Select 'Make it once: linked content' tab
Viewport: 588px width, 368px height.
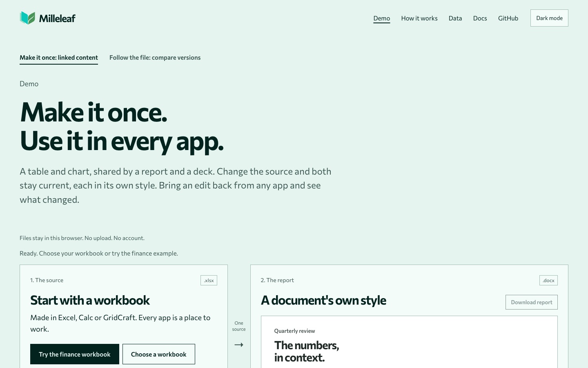tap(59, 58)
